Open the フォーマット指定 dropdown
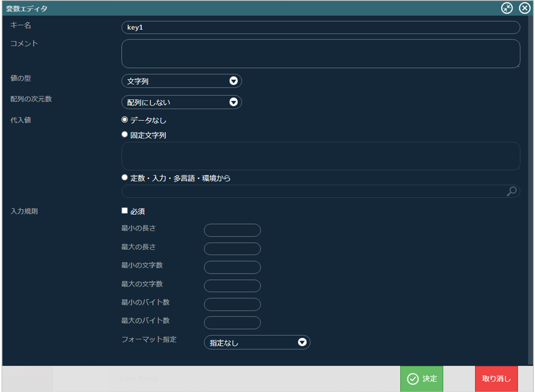Image resolution: width=535 pixels, height=392 pixels. 257,342
